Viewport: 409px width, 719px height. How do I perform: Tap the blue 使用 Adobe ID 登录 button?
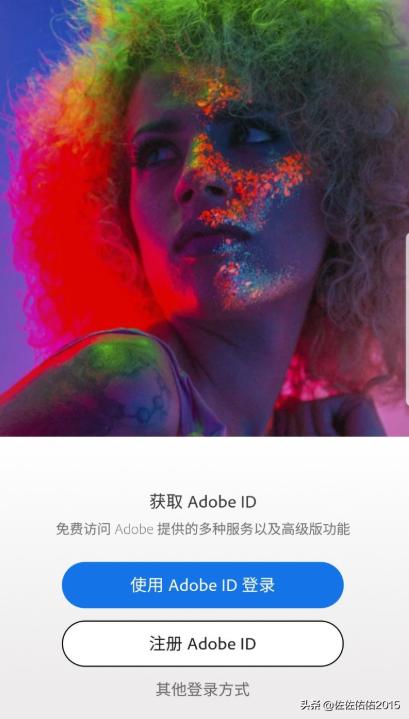(203, 585)
